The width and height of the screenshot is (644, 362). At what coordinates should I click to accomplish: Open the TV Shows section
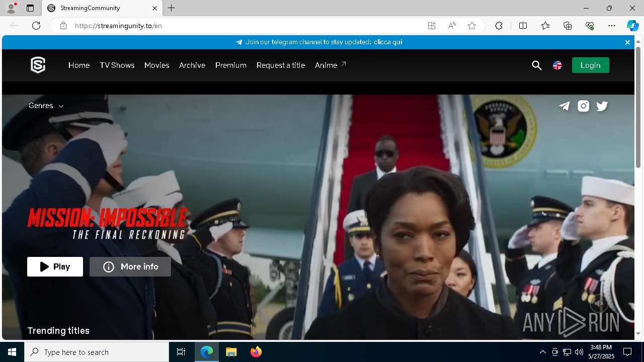coord(117,65)
